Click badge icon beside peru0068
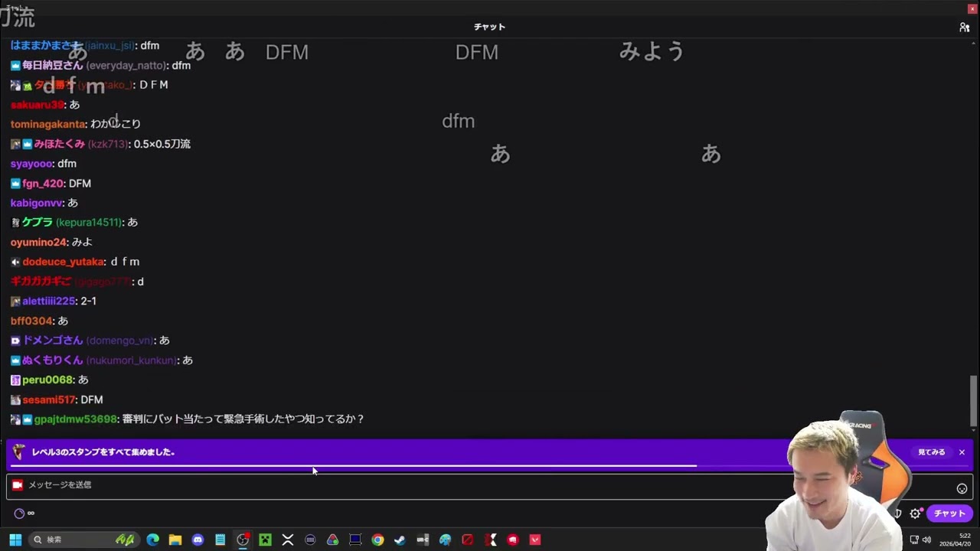 tap(15, 380)
